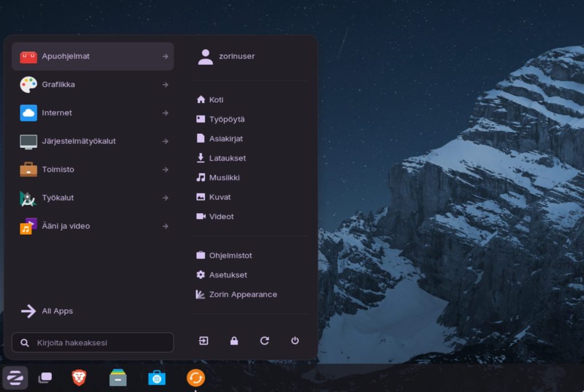Click the Työpöytä desktop icon
Viewport: 584px width, 392px height.
pyautogui.click(x=200, y=119)
